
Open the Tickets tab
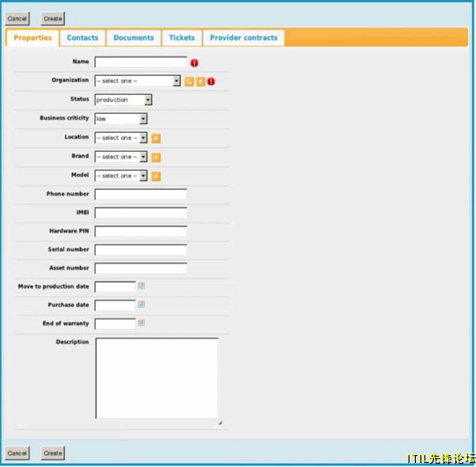[182, 38]
